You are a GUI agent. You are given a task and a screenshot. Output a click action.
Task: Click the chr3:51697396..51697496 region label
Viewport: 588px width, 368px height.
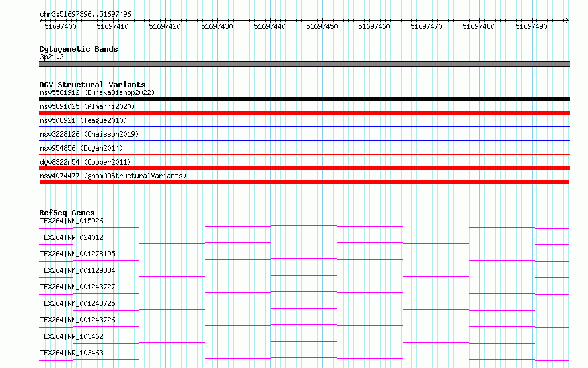pos(85,14)
